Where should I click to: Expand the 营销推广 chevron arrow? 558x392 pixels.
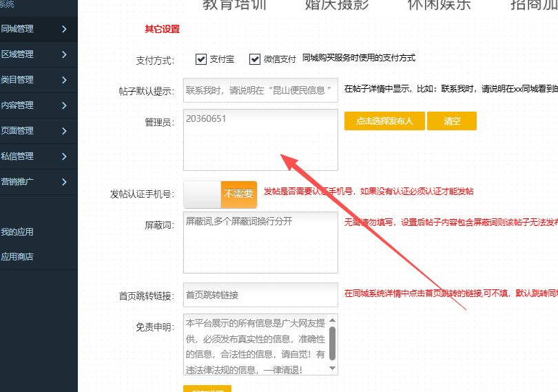pyautogui.click(x=64, y=182)
